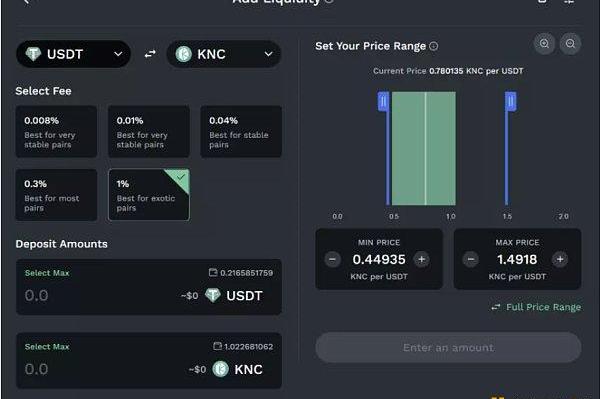Select the 0.008% fee tier
Viewport: 600px width, 399px height.
point(56,132)
